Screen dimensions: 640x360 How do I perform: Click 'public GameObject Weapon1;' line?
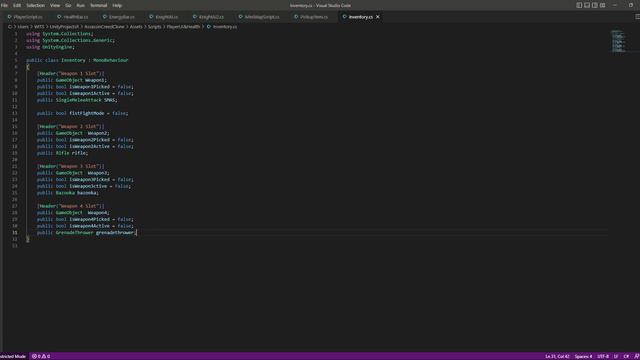[x=71, y=80]
